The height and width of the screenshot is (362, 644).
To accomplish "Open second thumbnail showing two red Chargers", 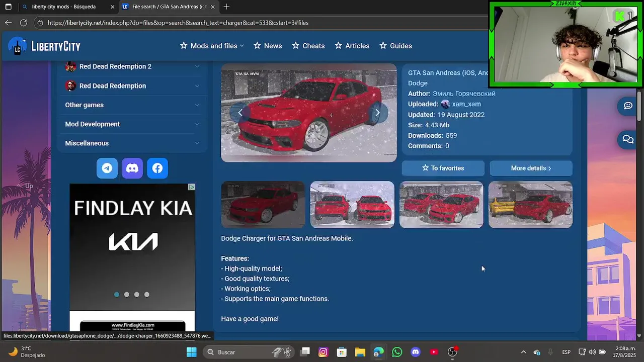I will pyautogui.click(x=352, y=205).
